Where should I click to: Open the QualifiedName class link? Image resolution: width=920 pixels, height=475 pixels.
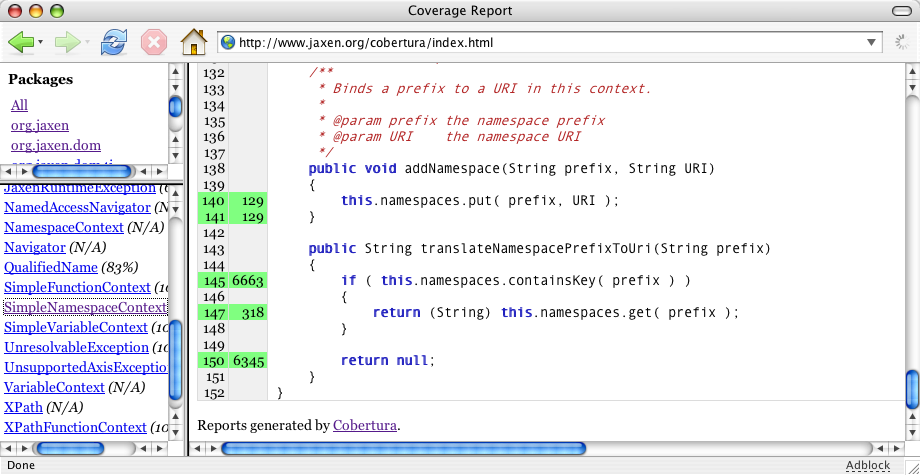point(50,267)
